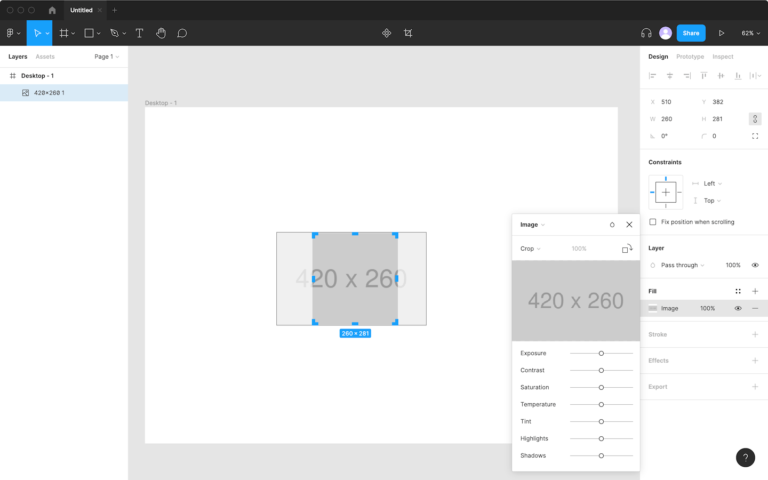This screenshot has height=480, width=768.
Task: Click the Crop image icon in toolbar
Action: pyautogui.click(x=408, y=33)
